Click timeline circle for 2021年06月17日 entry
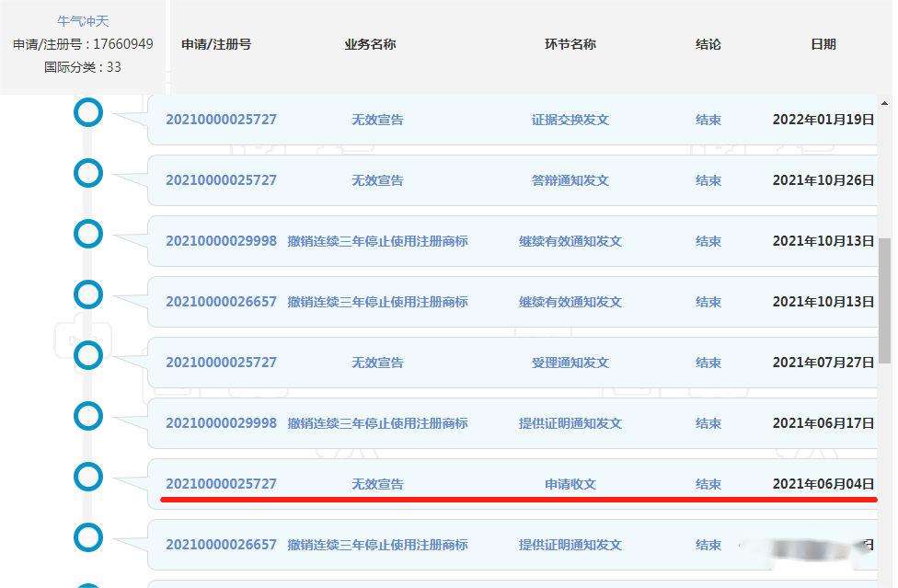 pos(88,416)
